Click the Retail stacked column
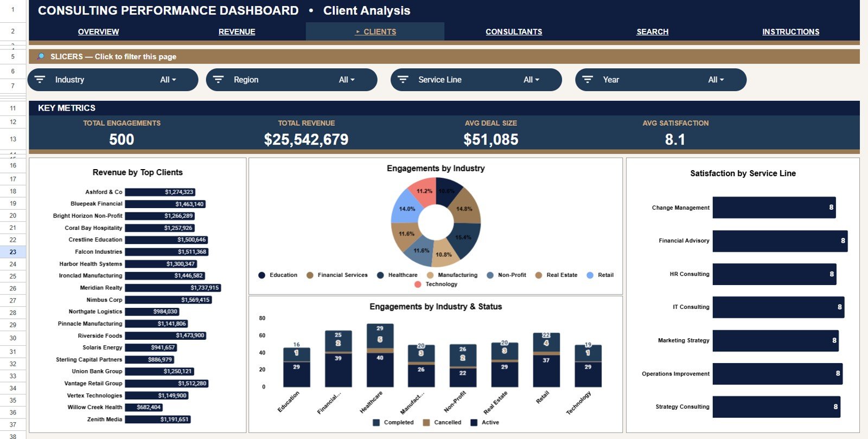Image resolution: width=868 pixels, height=439 pixels. [x=546, y=360]
